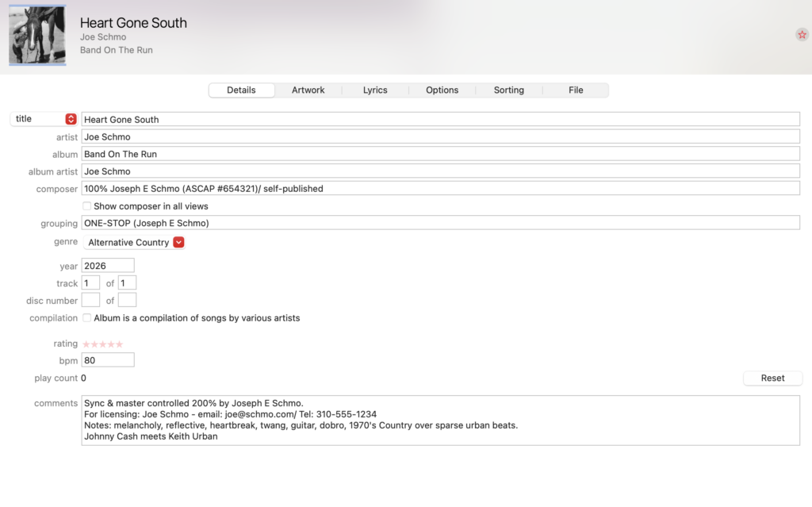Set rating using the five stars control
The width and height of the screenshot is (812, 507).
(x=103, y=344)
